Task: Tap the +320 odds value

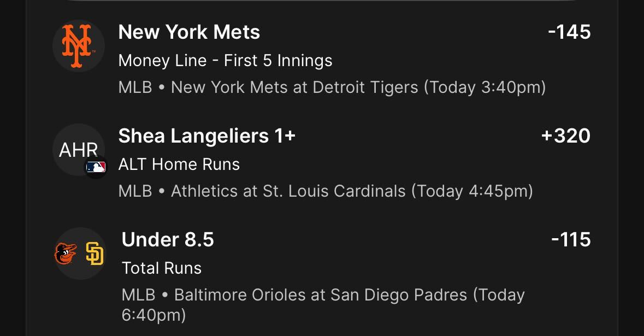Action: (x=566, y=136)
